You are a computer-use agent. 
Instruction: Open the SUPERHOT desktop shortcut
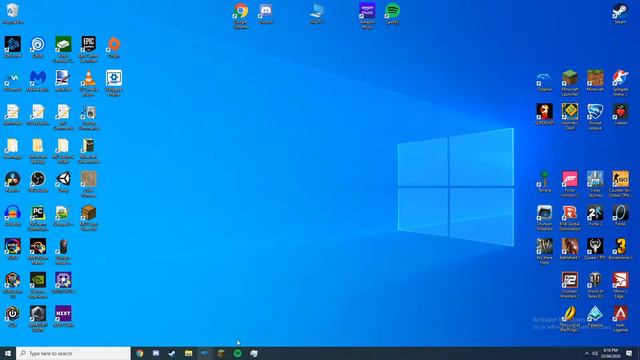(x=544, y=114)
